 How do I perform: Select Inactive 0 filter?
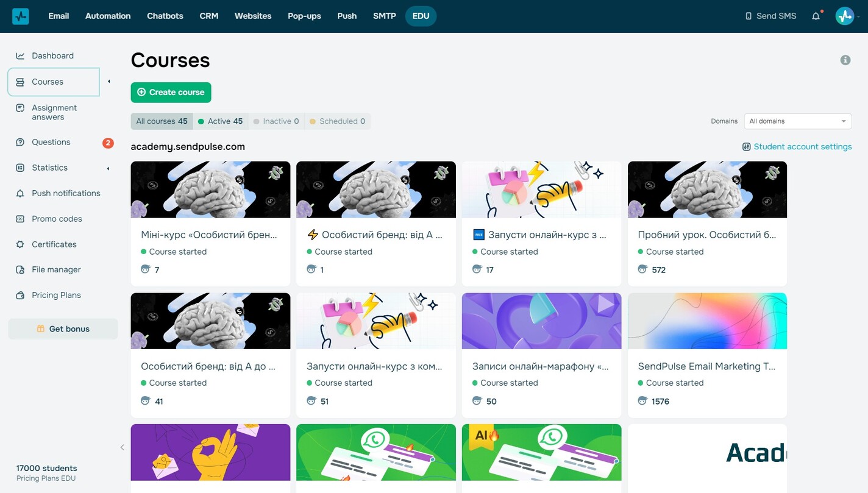tap(276, 121)
